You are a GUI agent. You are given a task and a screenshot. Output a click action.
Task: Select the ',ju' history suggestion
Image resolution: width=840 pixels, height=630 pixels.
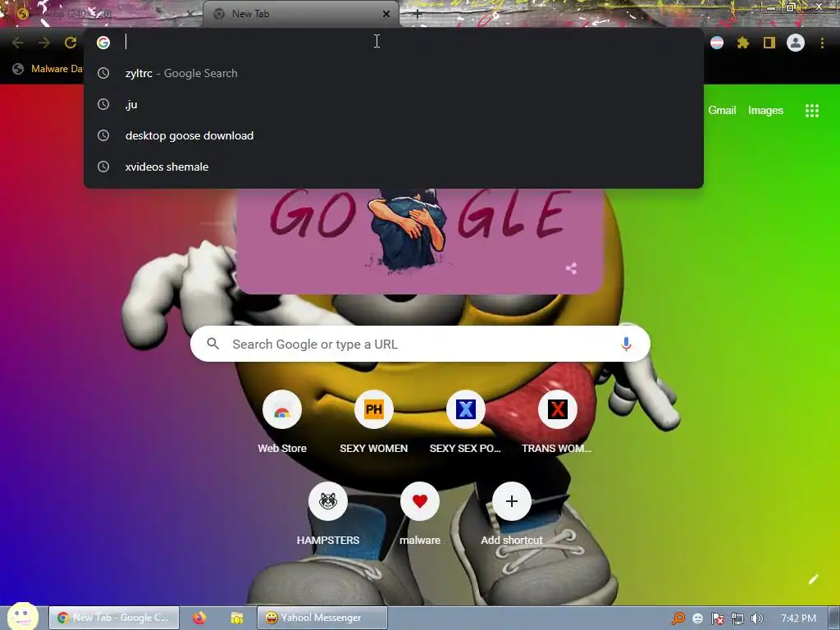[x=393, y=104]
